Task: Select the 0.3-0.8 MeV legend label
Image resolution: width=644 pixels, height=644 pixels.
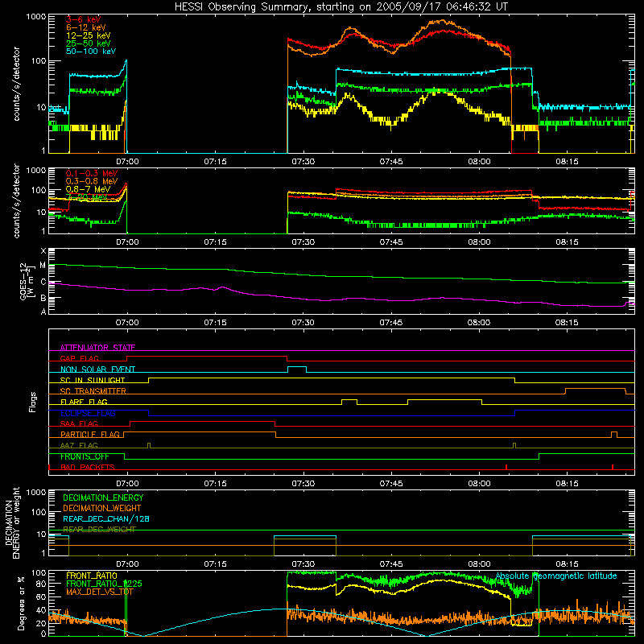Action: [92, 181]
